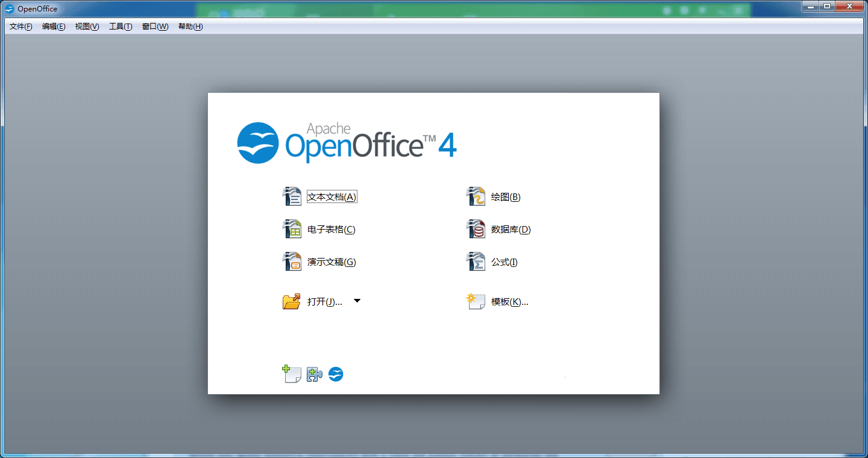This screenshot has width=868, height=458.
Task: Create a new 数据库(D) via its label
Action: [x=511, y=230]
